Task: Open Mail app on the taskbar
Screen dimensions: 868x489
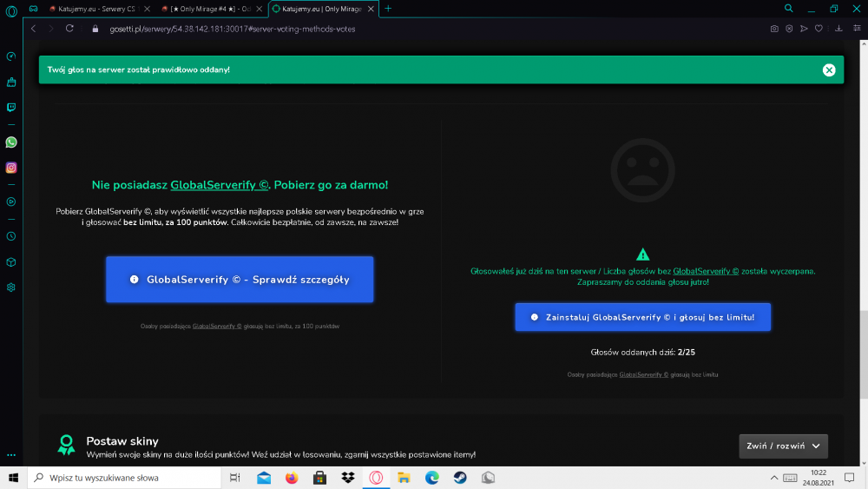Action: 264,478
